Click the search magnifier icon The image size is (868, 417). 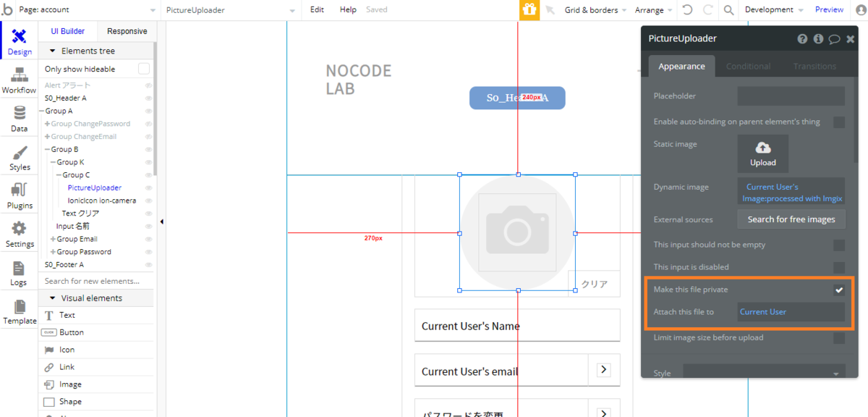(728, 10)
